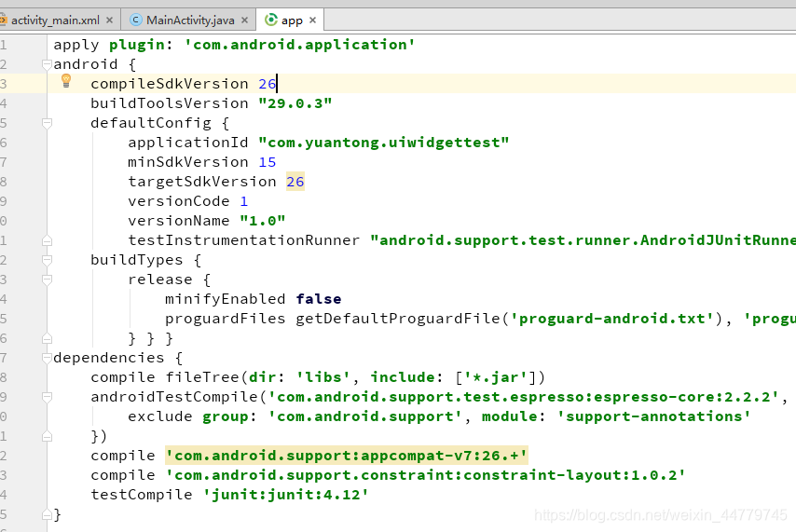This screenshot has width=796, height=532.
Task: Click the exclude keyword
Action: pyautogui.click(x=160, y=416)
